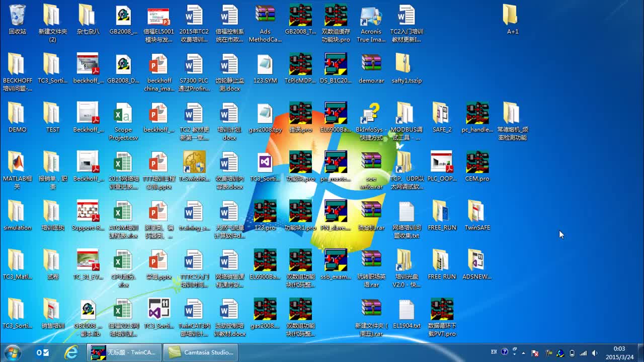The width and height of the screenshot is (644, 362).
Task: Open the safty1.tszip file
Action: [407, 69]
